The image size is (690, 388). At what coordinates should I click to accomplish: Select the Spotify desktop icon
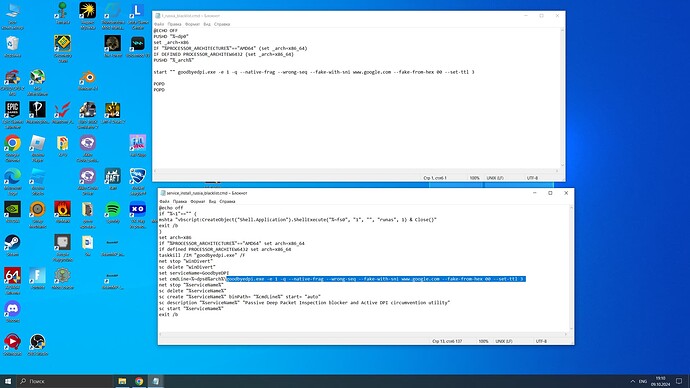[x=113, y=212]
